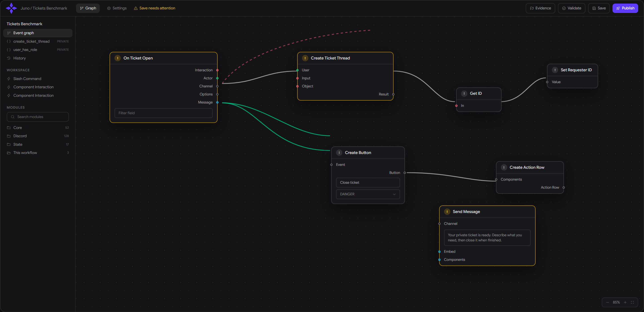Click the Components port on Create Action Row
644x312 pixels.
click(x=496, y=179)
